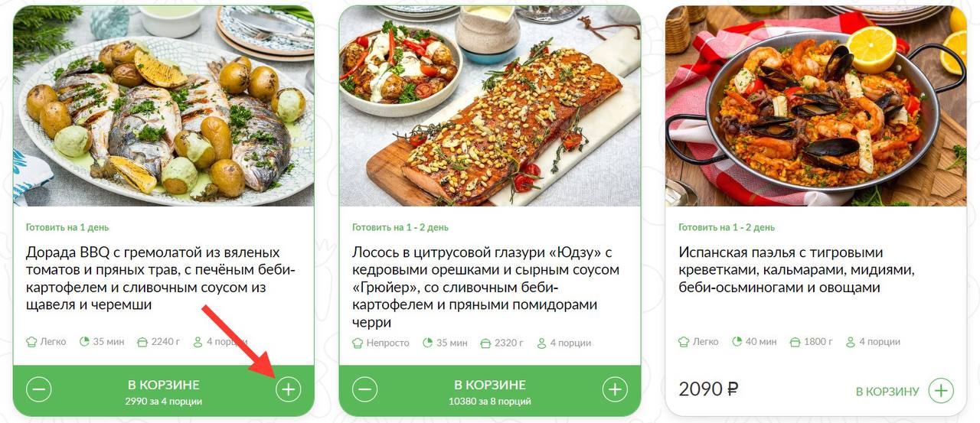Click the weight icon next to 1800 г
This screenshot has height=423, width=980.
click(x=795, y=342)
